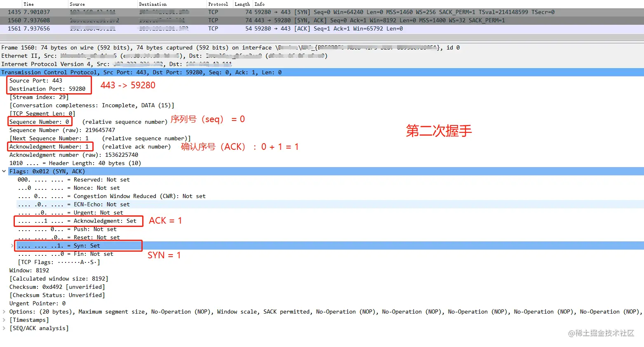Select the Fin: Not set flag
Viewport: 644px width, 347px height.
(x=66, y=254)
